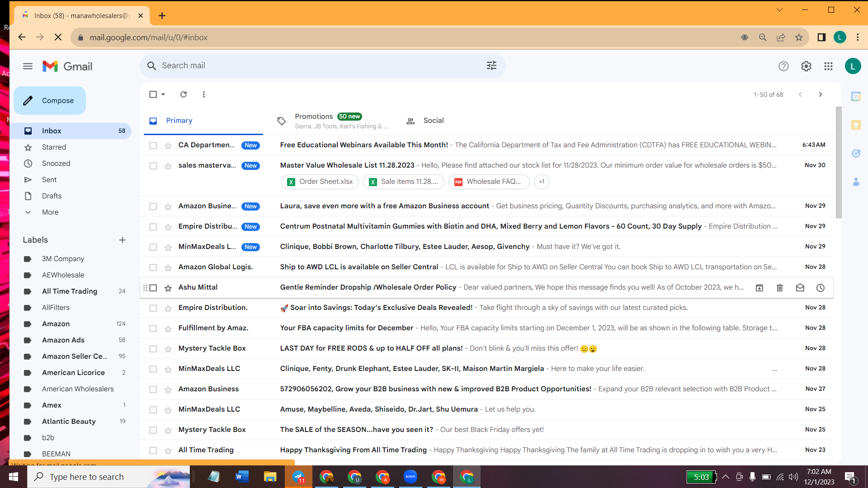Screen dimensions: 868x488
Task: Share this page from address bar
Action: coord(781,38)
